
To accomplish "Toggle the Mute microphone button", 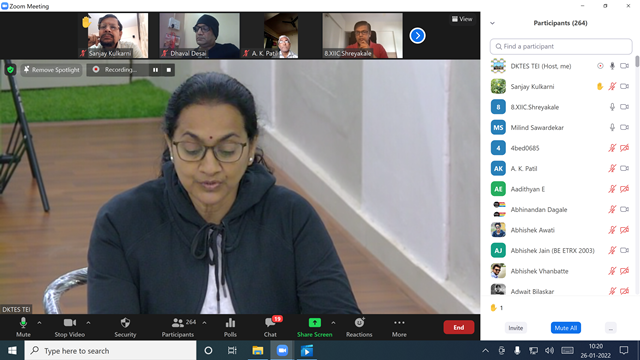I will pos(23,327).
